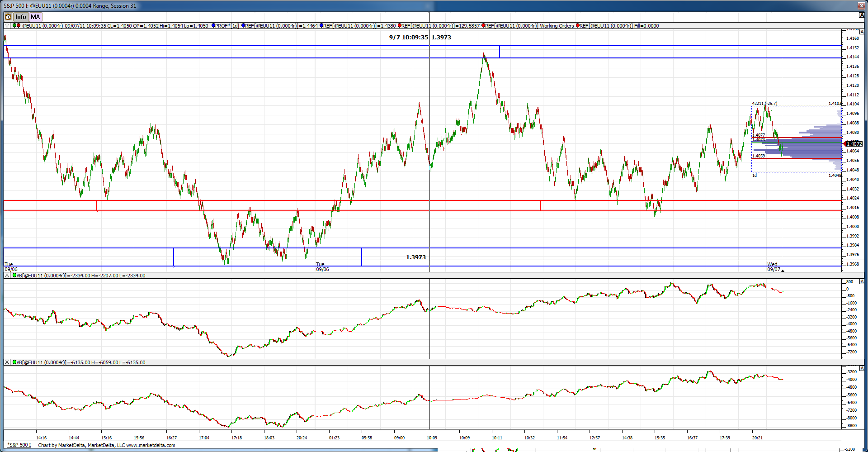868x452 pixels.
Task: Close the second VB pane with its X box
Action: tap(7, 362)
